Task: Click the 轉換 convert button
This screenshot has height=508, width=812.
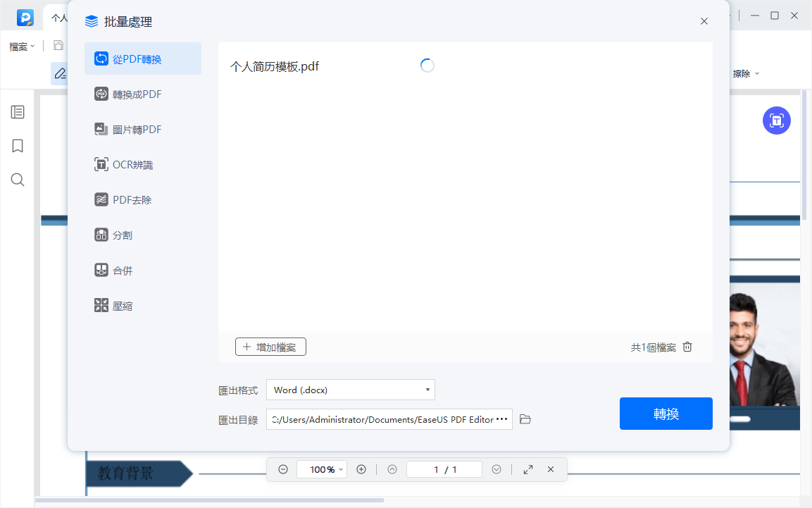Action: (666, 414)
